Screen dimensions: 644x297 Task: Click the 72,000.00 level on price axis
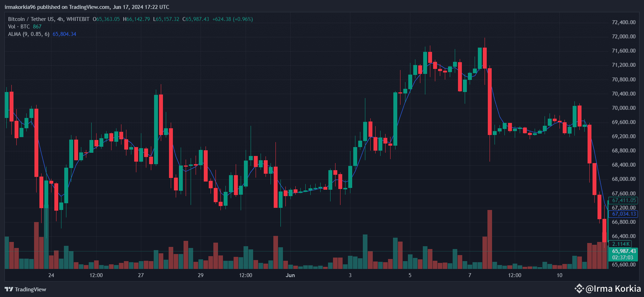point(624,37)
